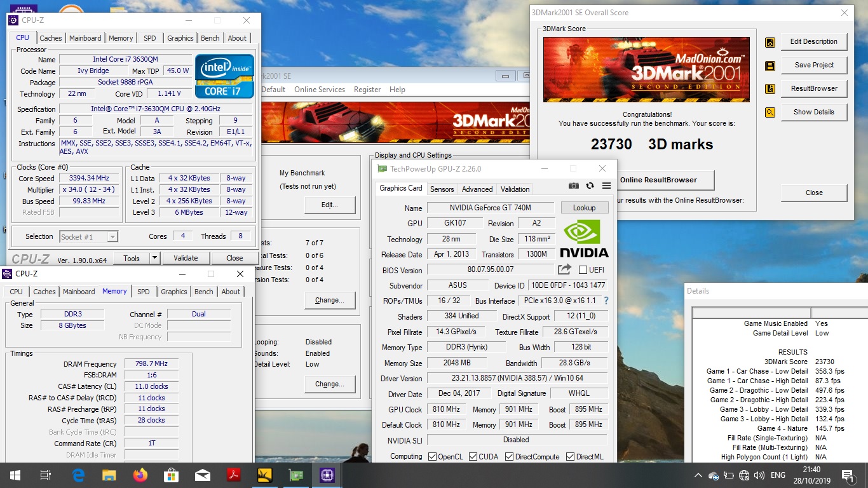
Task: Open File Explorer from the taskbar
Action: tap(109, 475)
